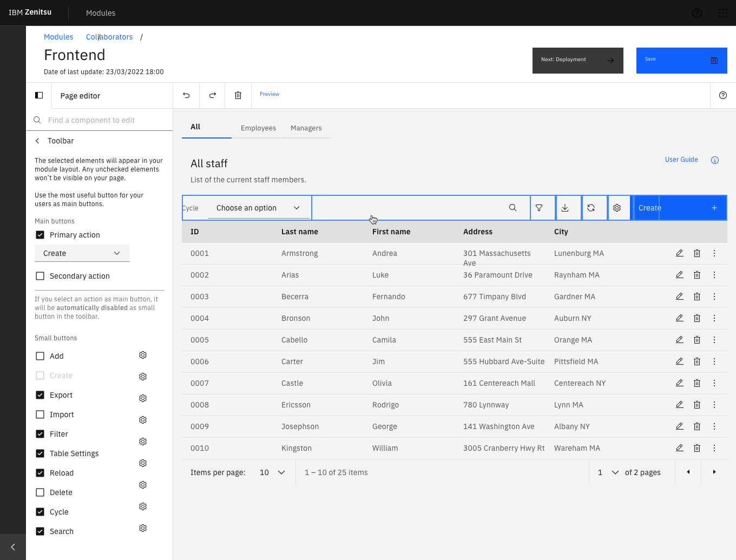Click the Next: Deployment button
736x560 pixels.
tap(577, 60)
